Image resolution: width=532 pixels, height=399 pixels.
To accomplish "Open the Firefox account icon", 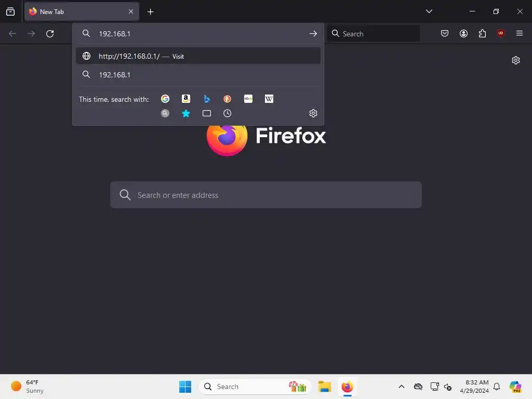I will [x=463, y=33].
